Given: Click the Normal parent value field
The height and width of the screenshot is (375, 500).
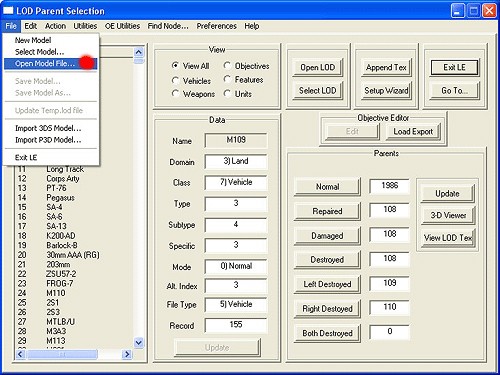Looking at the screenshot, I should pos(389,185).
